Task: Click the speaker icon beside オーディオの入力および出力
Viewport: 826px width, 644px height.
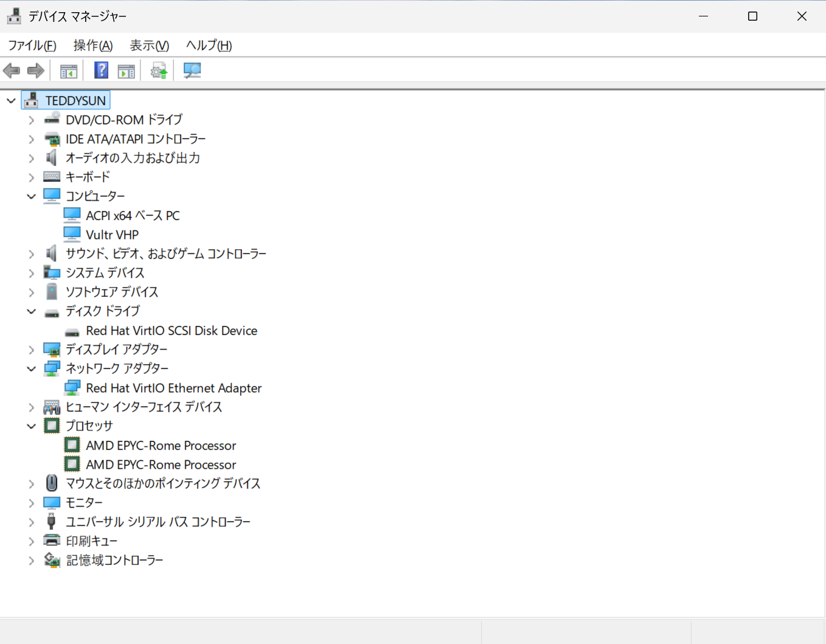Action: point(52,158)
